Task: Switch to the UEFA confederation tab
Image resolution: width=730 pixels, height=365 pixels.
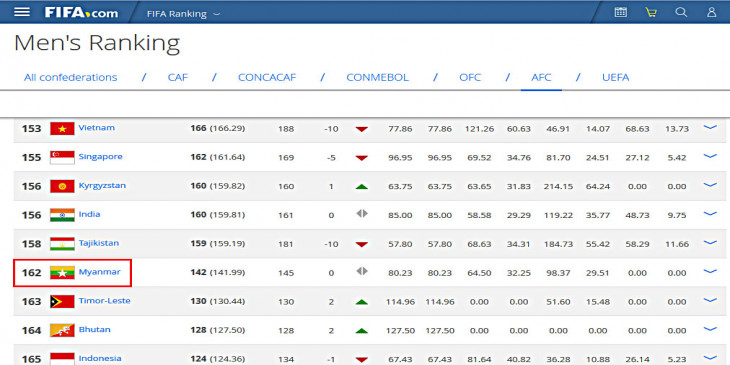Action: (x=615, y=77)
